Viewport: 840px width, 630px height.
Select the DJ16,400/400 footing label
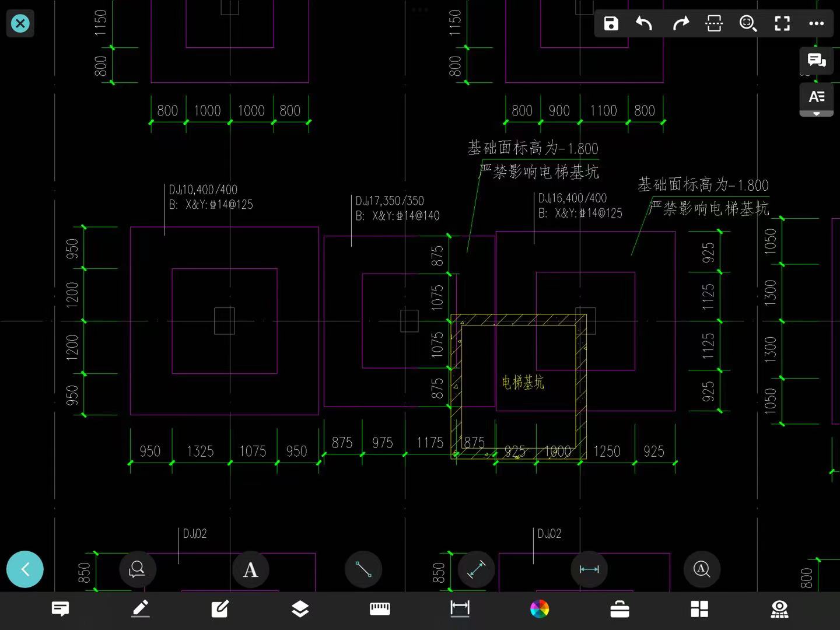point(572,198)
